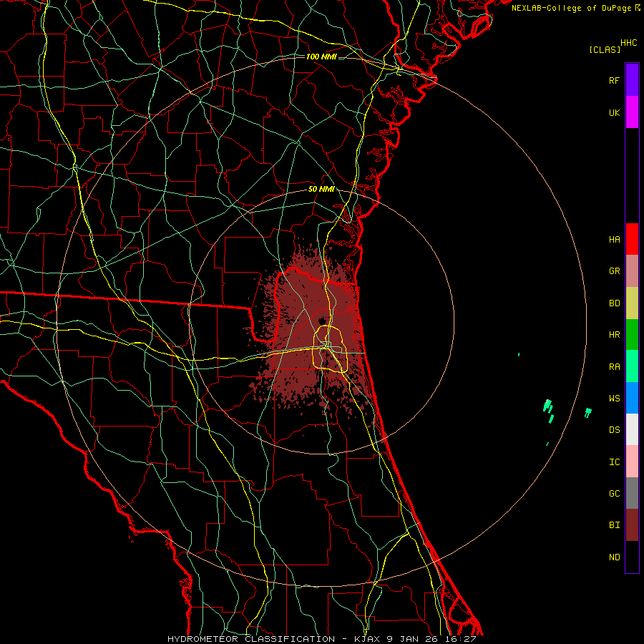
Task: Click the IC light pink legend swatch
Action: tap(632, 462)
